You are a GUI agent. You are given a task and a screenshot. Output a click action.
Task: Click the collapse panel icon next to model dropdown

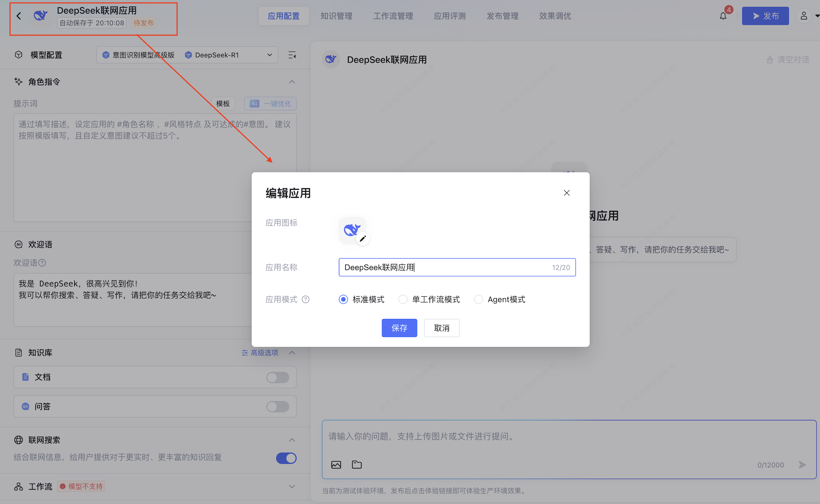point(292,55)
